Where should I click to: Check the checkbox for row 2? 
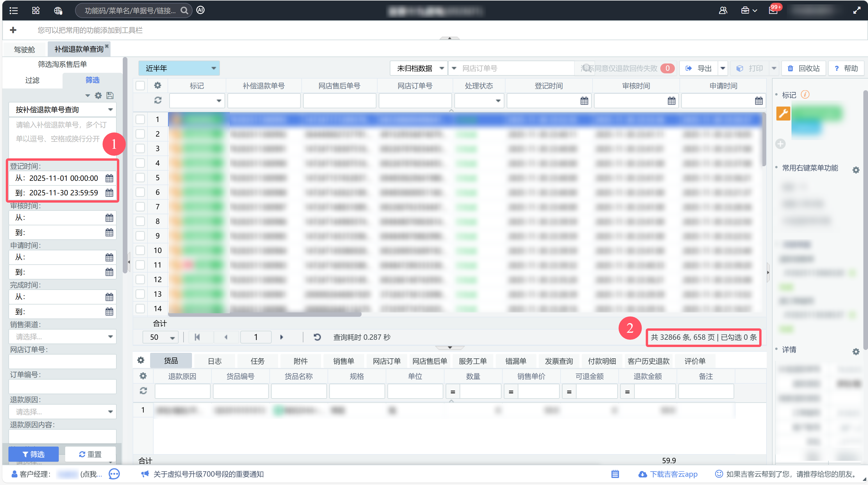(140, 134)
